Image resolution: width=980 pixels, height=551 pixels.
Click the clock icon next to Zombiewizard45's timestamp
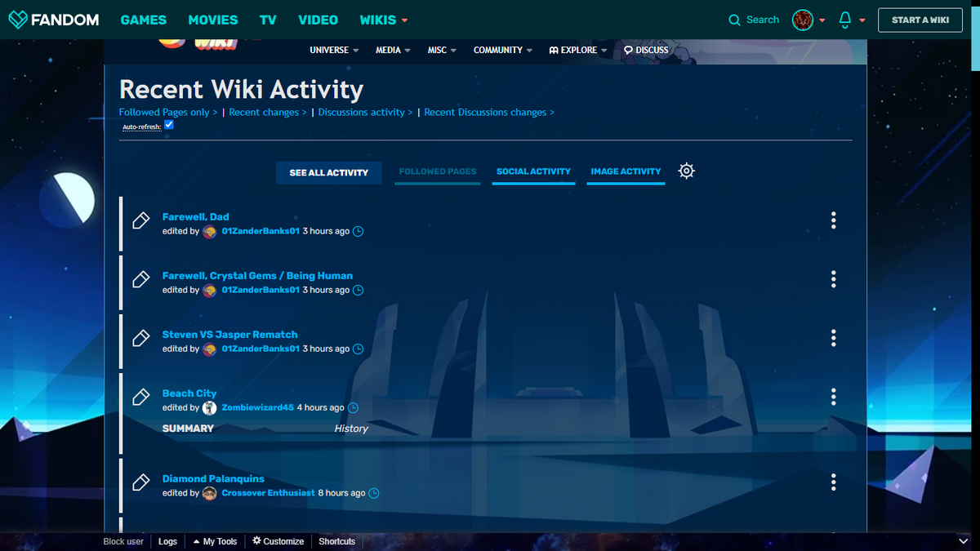354,407
